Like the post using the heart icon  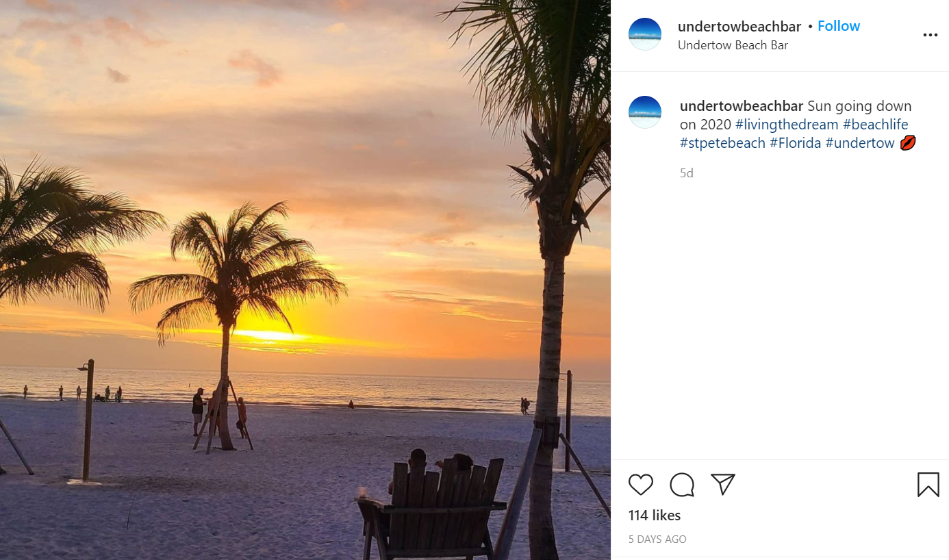[x=641, y=485]
